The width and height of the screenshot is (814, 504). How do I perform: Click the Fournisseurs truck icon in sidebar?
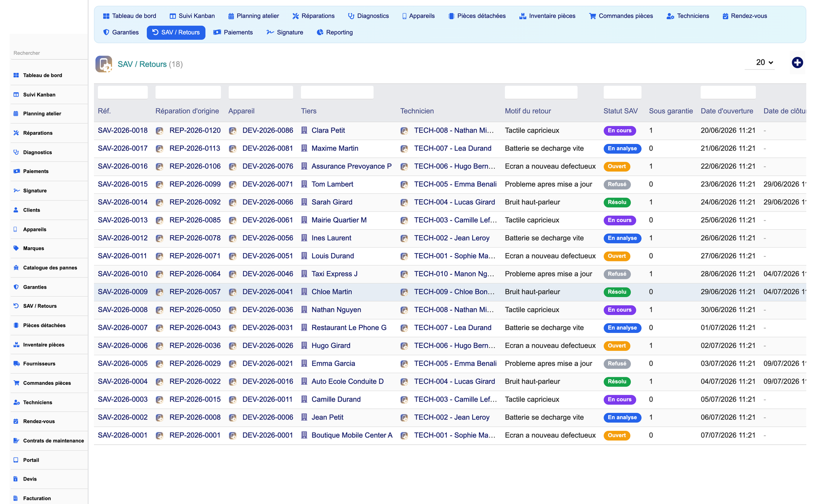point(16,363)
